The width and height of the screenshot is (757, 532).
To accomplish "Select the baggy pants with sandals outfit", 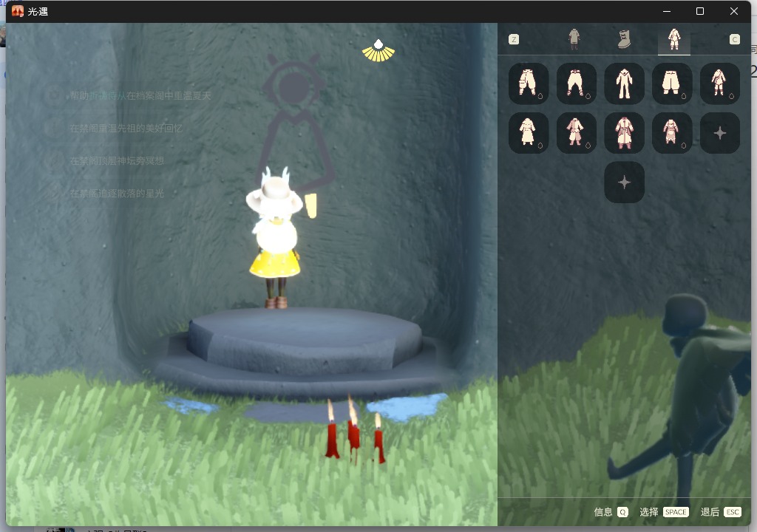I will pos(576,83).
